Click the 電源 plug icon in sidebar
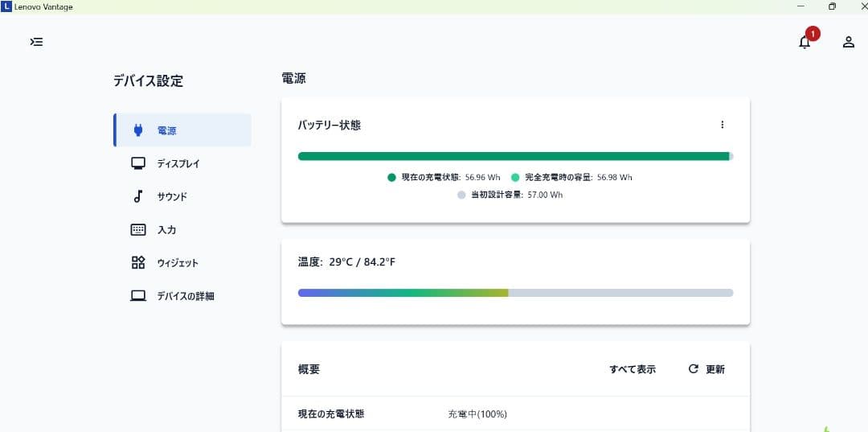Screen dimensions: 868x432 point(138,130)
